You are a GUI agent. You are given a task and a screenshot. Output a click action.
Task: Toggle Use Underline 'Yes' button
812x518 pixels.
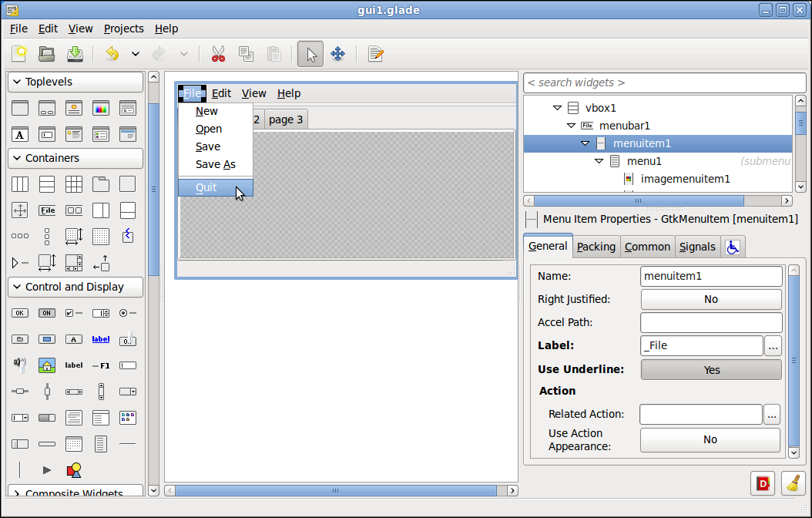711,370
